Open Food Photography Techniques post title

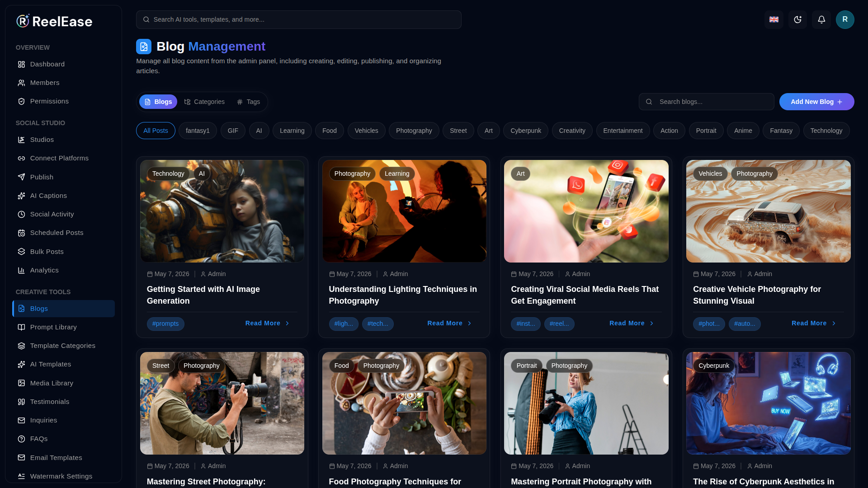coord(395,482)
